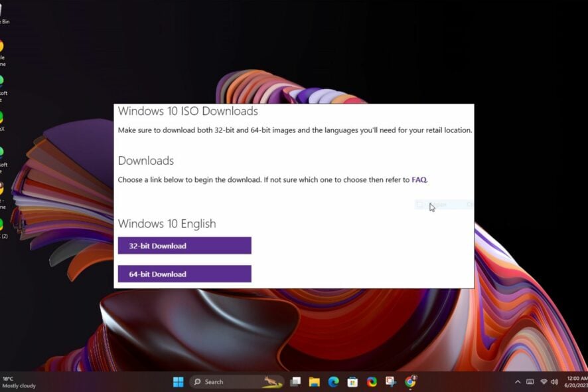Open Microsoft Edge from the taskbar
Screen dimensions: 588x392
[x=332, y=382]
